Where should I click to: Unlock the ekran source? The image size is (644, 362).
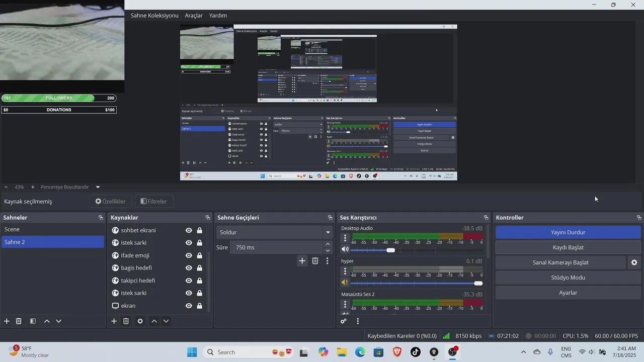point(200,306)
